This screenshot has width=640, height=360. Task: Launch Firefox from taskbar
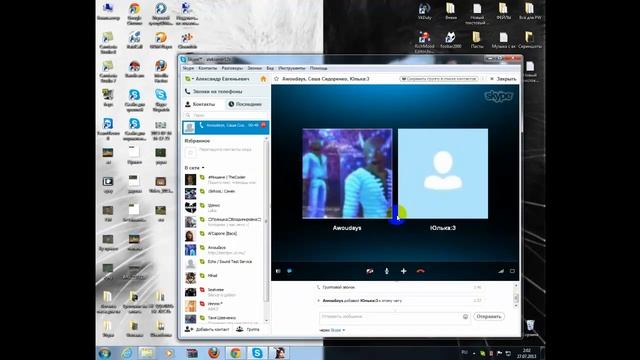pos(213,353)
